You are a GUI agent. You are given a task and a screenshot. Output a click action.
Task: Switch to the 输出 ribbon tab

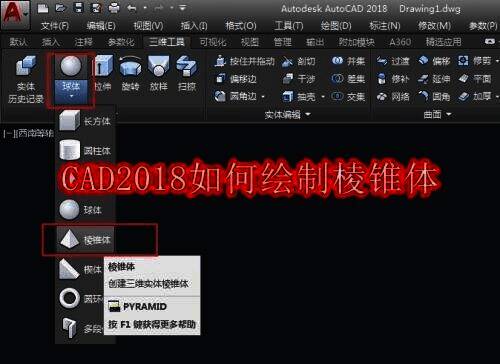coord(315,42)
